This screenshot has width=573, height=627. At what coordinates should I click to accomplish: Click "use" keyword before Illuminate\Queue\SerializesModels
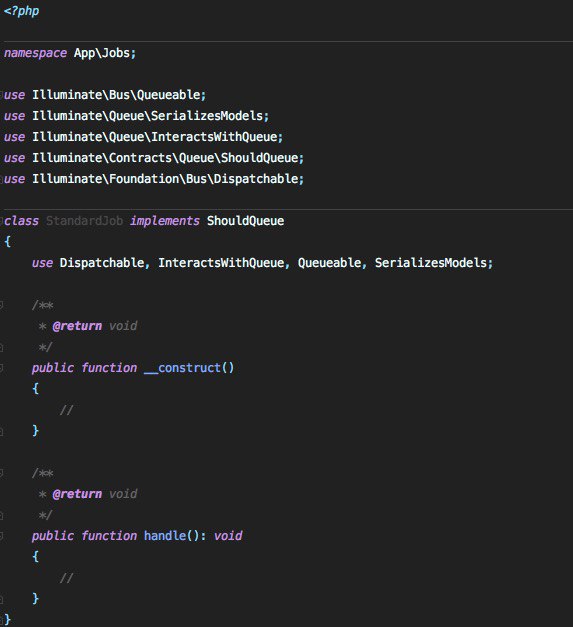click(14, 116)
